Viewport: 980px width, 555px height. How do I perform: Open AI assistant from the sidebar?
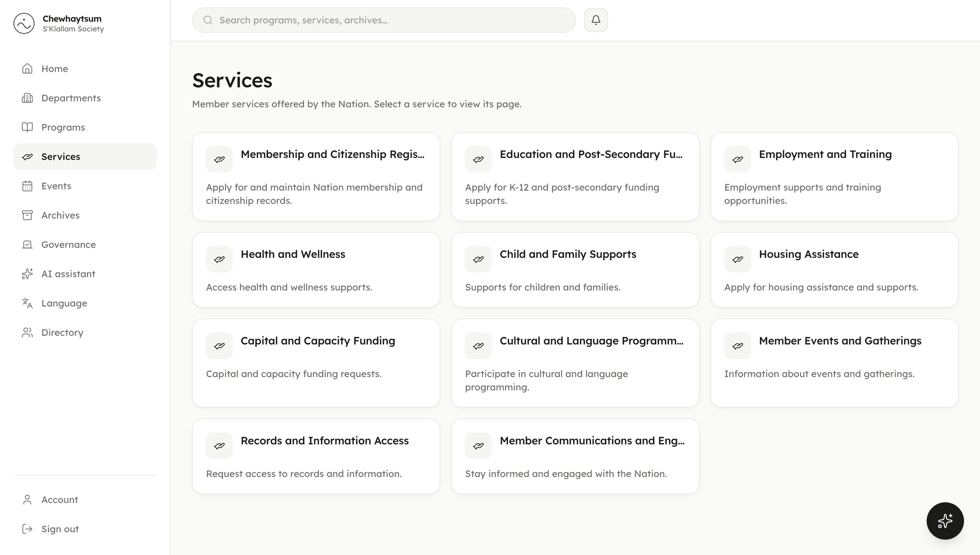(x=85, y=274)
